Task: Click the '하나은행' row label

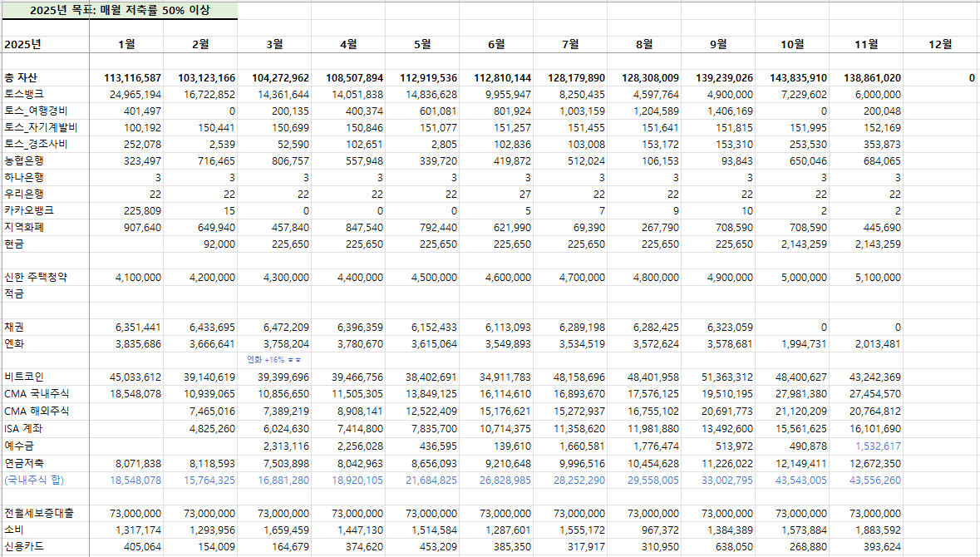Action: pos(24,178)
